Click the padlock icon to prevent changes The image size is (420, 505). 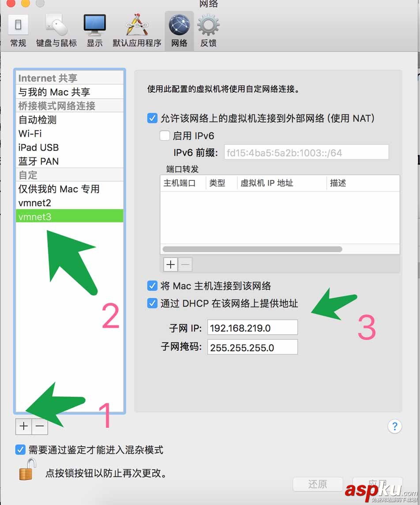point(27,469)
